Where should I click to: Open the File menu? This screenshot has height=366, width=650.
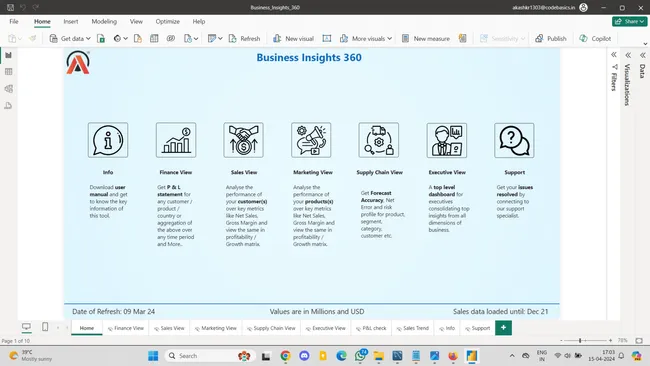click(x=14, y=22)
